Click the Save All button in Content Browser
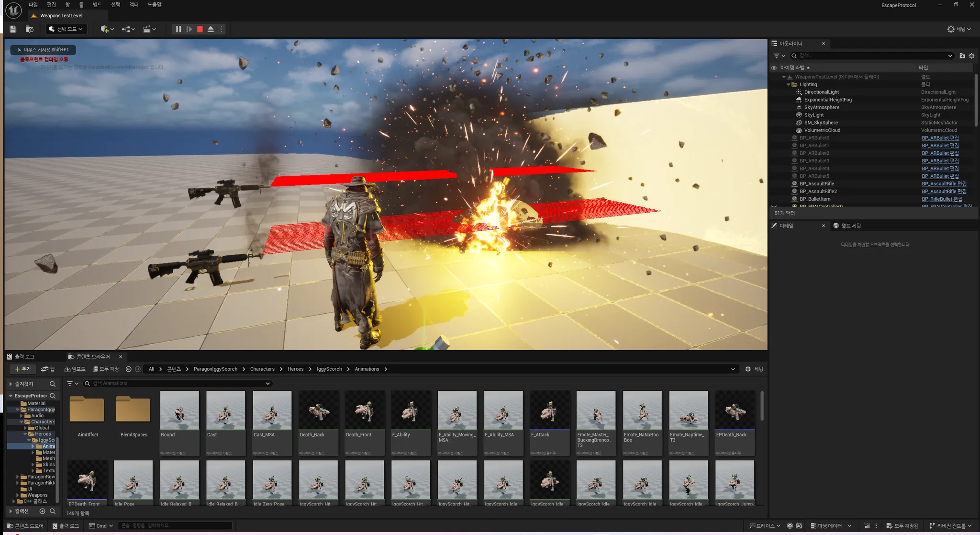Screen dimensions: 980x535 (106, 369)
